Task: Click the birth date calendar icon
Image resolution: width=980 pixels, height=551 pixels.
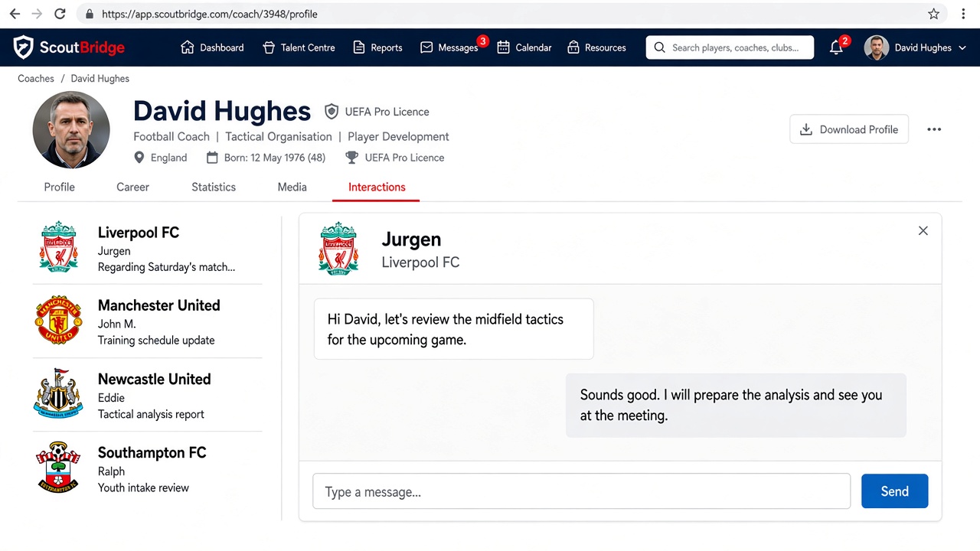Action: click(213, 158)
